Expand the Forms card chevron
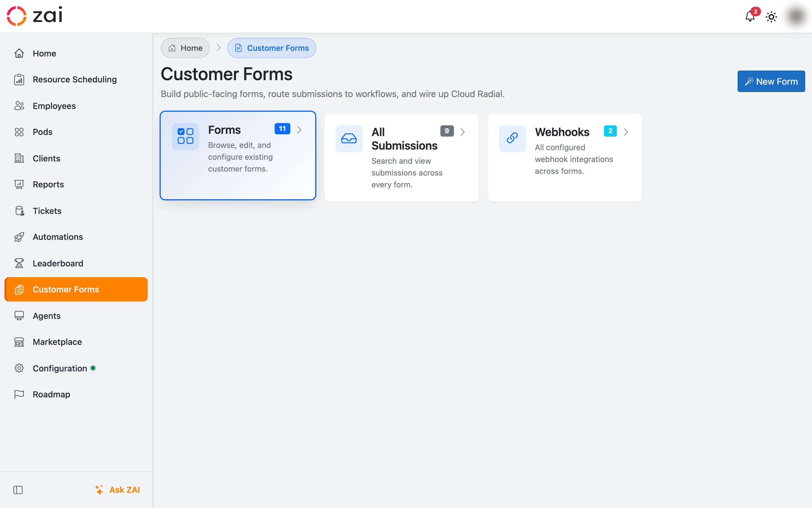812x508 pixels. pos(299,130)
